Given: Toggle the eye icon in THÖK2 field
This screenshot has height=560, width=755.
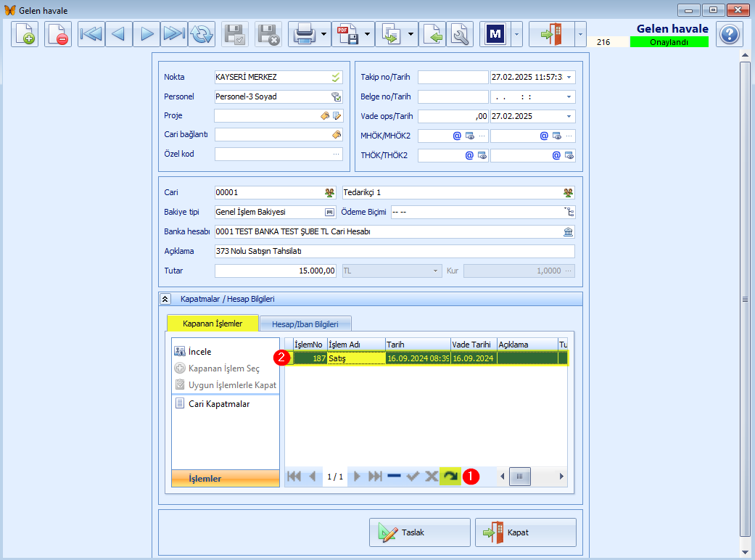Looking at the screenshot, I should pyautogui.click(x=569, y=155).
